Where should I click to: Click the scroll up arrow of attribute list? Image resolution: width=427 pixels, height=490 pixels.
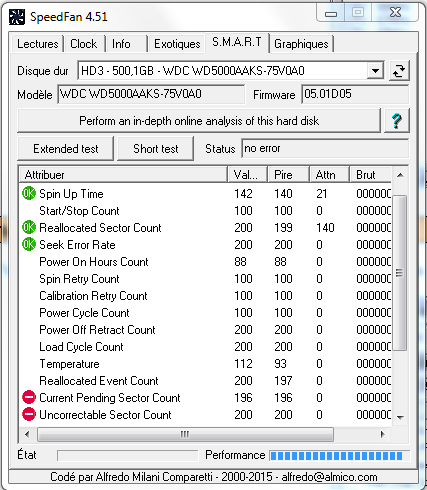pyautogui.click(x=400, y=175)
